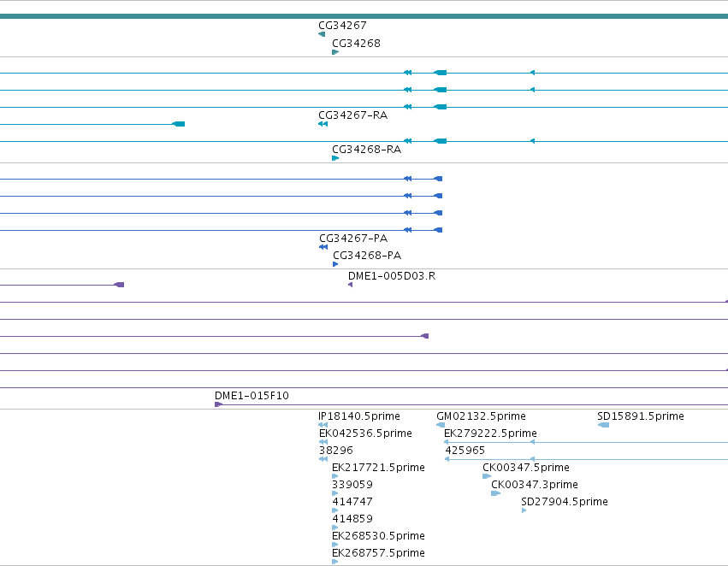Select the 414859 arrow glyph

pyautogui.click(x=334, y=528)
